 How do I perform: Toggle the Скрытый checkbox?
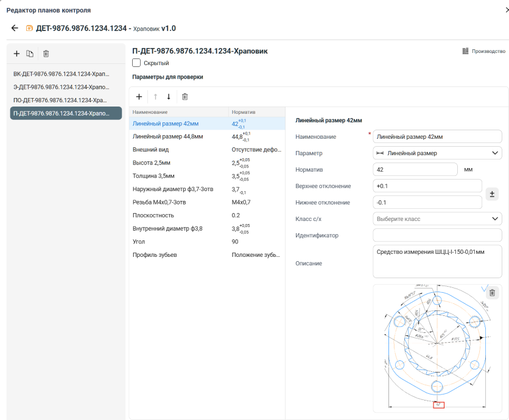(x=137, y=63)
